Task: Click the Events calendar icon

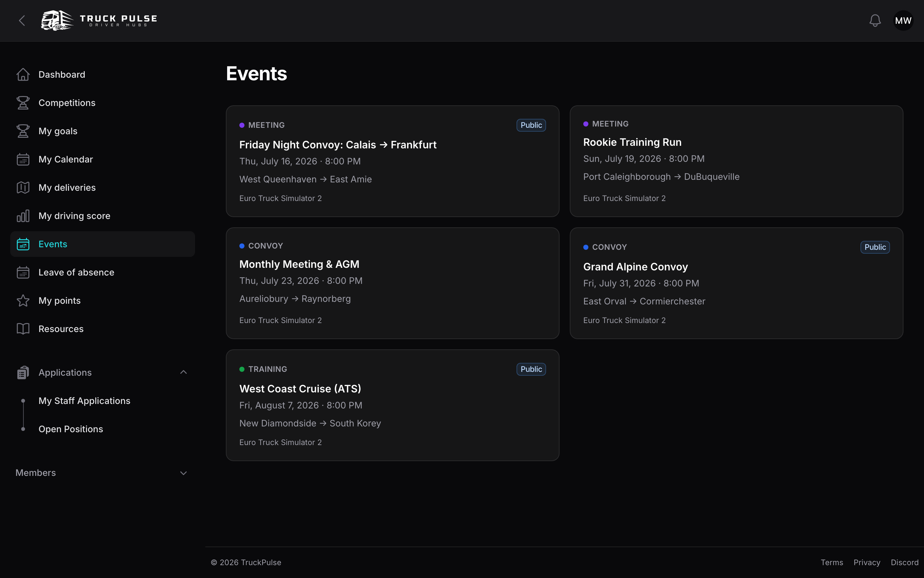Action: tap(23, 244)
